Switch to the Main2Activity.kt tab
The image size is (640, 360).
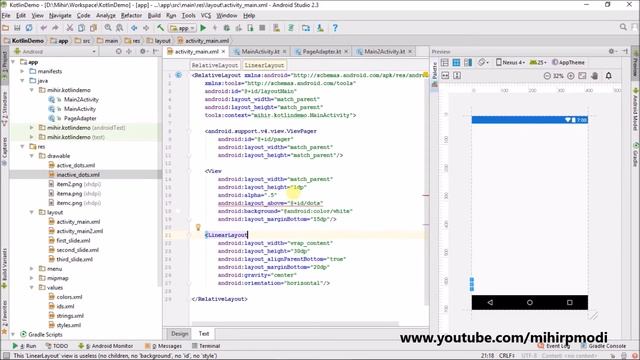[384, 51]
